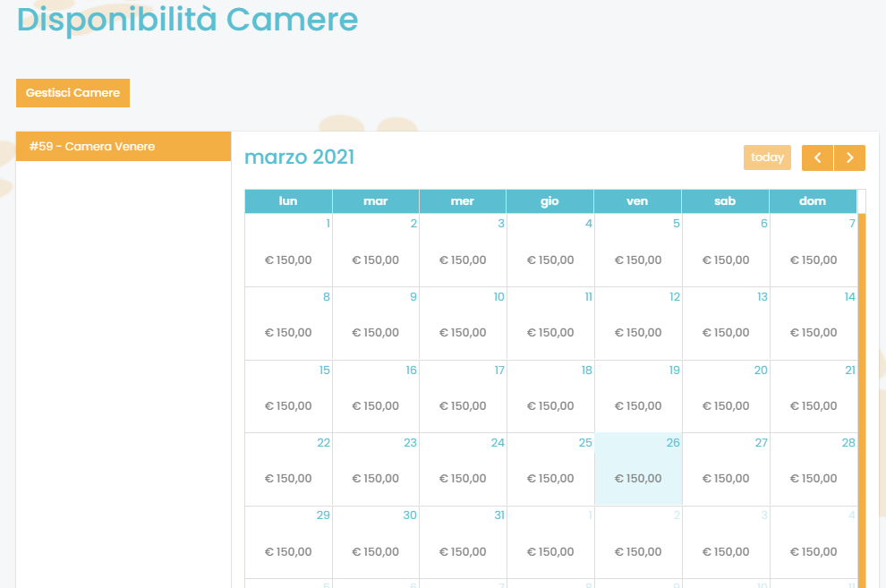This screenshot has width=886, height=588.
Task: Open day 22 in the calendar
Action: (x=288, y=469)
